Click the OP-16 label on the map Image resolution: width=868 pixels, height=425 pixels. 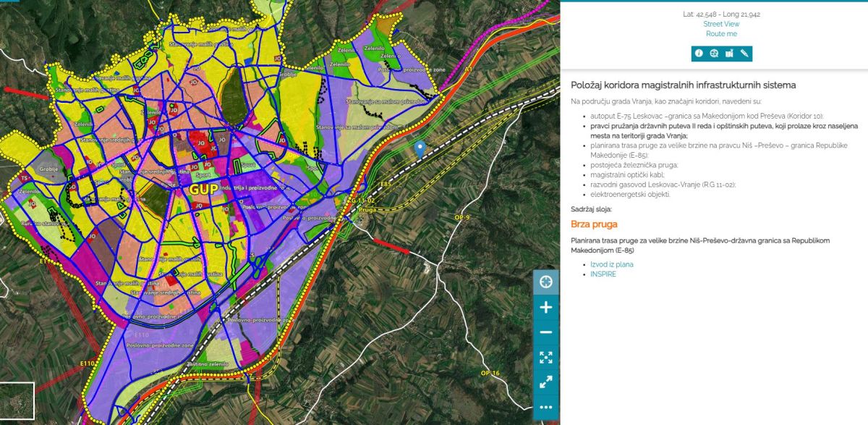click(490, 373)
